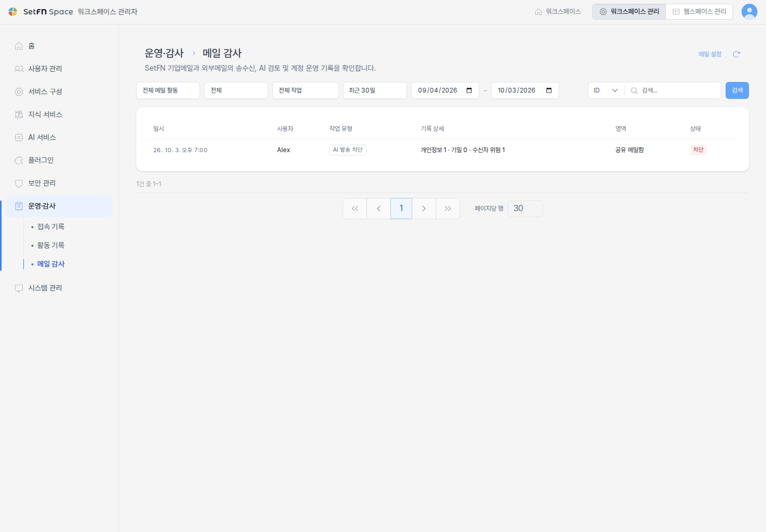
Task: Open 사용자 관리 in the sidebar
Action: click(x=59, y=69)
